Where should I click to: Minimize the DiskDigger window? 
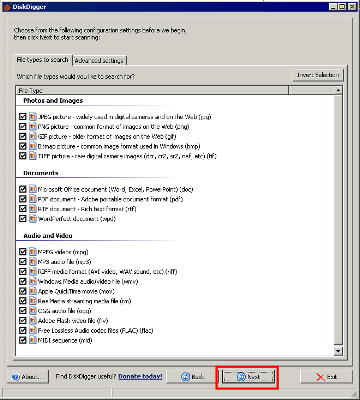[x=333, y=6]
